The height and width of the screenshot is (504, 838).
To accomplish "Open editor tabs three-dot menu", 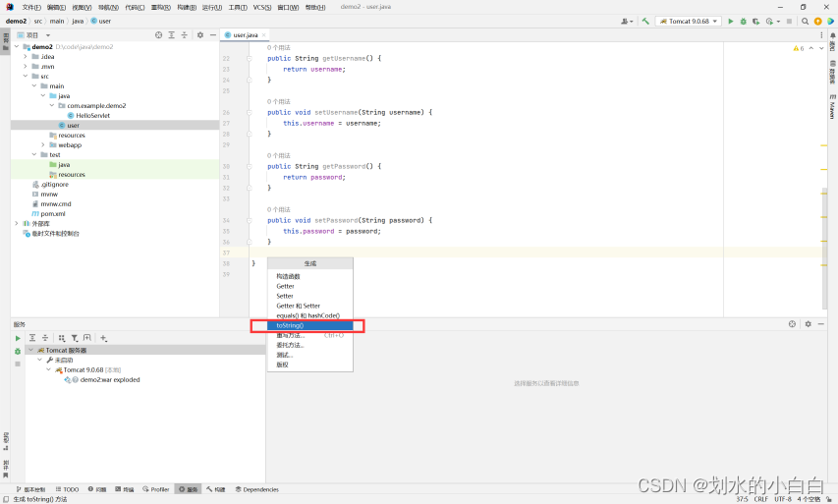I will click(x=821, y=34).
